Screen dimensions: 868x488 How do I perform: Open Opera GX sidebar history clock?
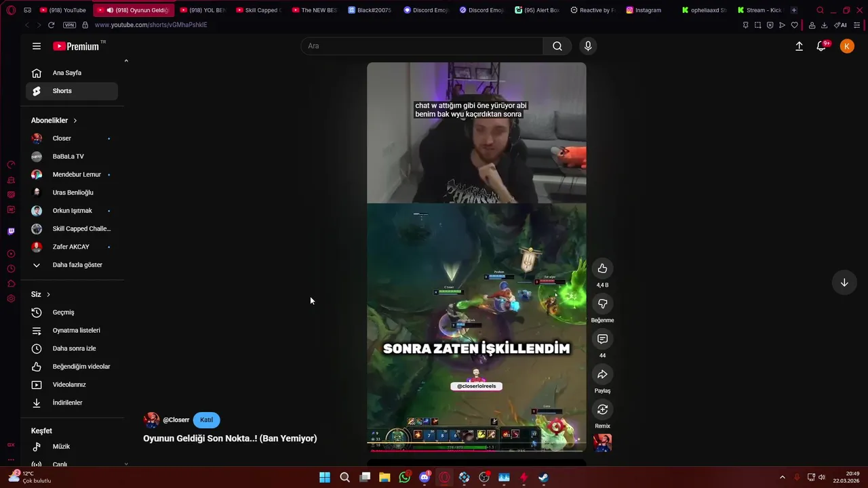(x=11, y=269)
